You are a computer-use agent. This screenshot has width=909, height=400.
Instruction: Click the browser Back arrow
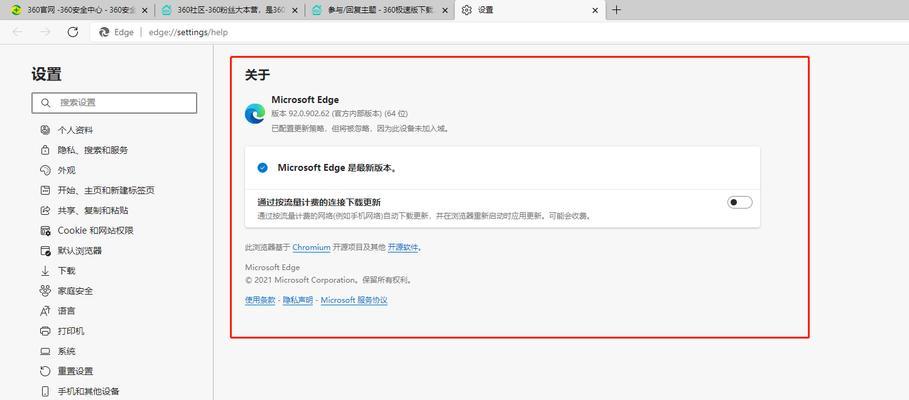[18, 32]
